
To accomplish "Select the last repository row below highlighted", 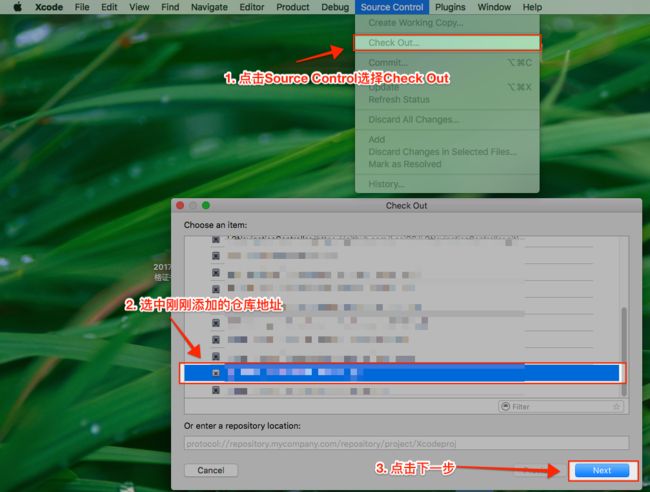I will pyautogui.click(x=402, y=390).
